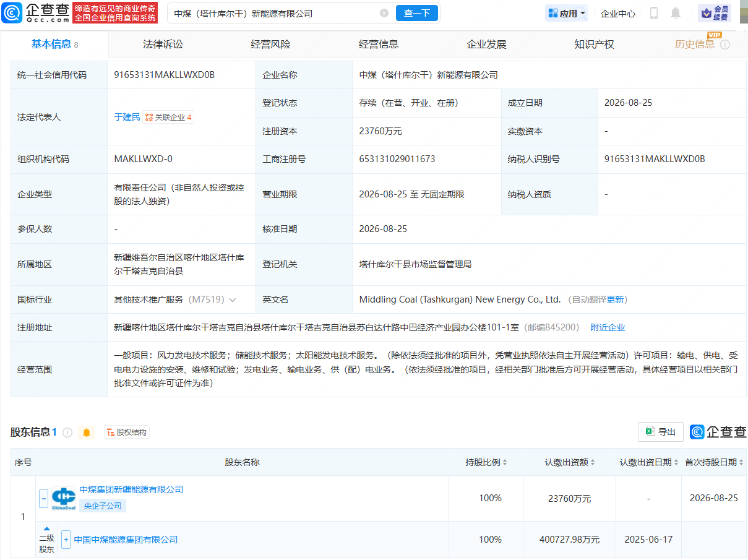
Task: Open the 经营信息 tab
Action: coord(379,44)
